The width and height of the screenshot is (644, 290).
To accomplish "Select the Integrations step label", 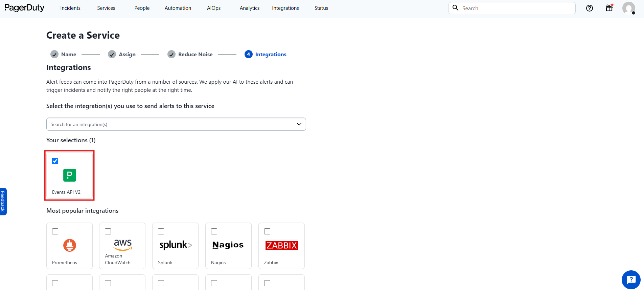I will click(271, 54).
